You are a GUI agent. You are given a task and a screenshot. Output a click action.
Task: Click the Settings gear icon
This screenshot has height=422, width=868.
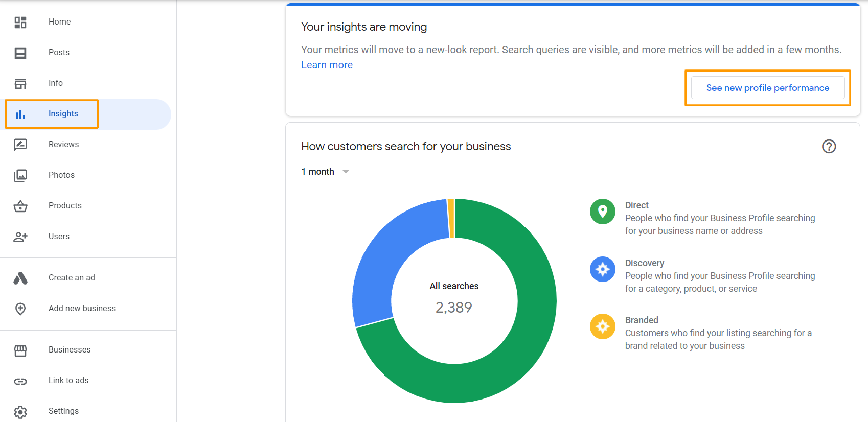pyautogui.click(x=20, y=411)
